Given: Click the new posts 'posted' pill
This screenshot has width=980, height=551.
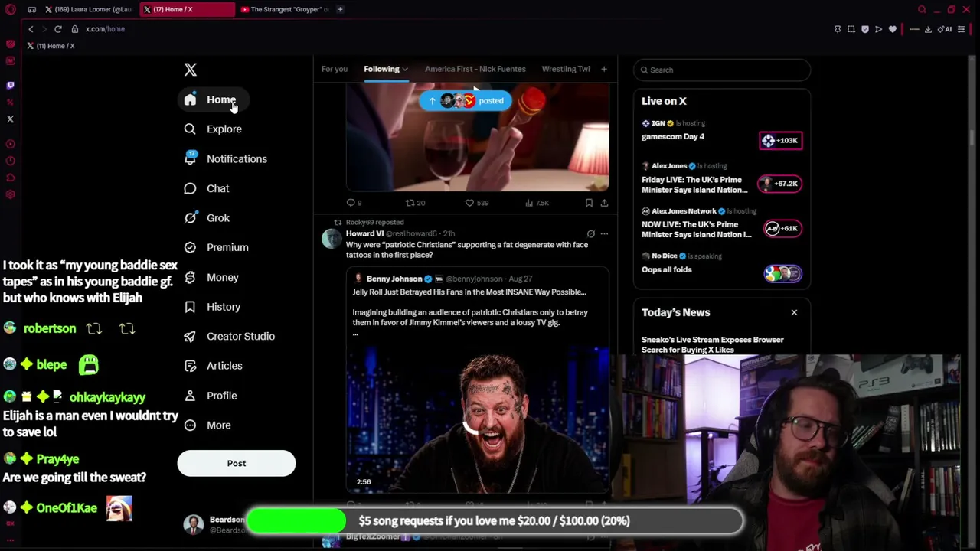Looking at the screenshot, I should pos(465,101).
